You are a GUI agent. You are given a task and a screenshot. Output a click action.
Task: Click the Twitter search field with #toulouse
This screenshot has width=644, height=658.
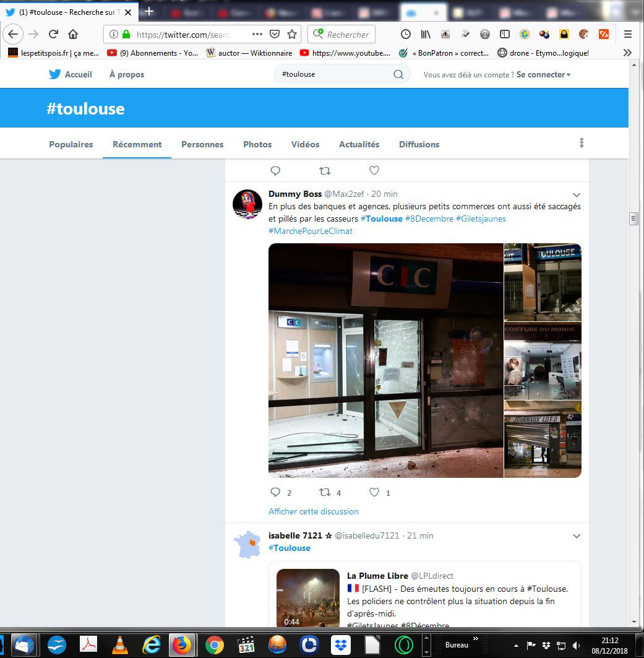[334, 74]
